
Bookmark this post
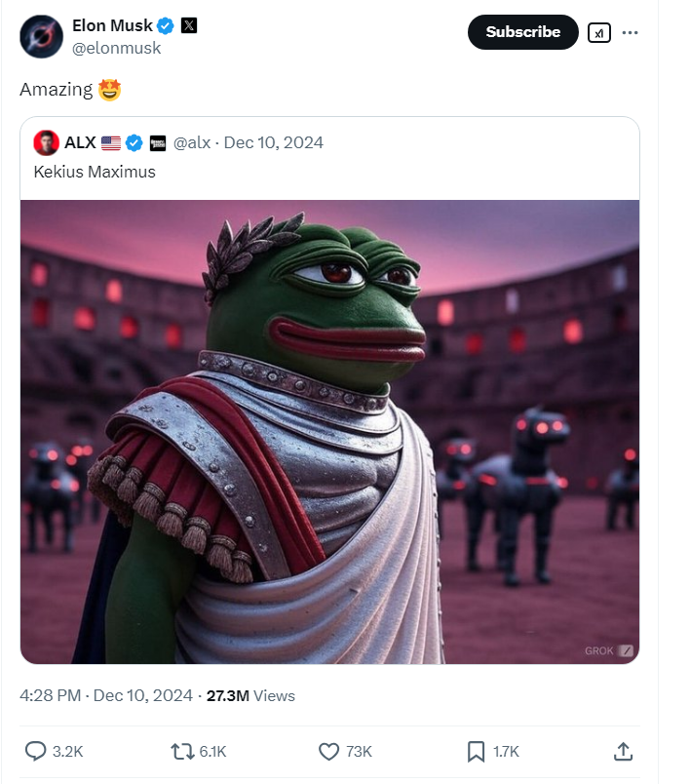[476, 751]
